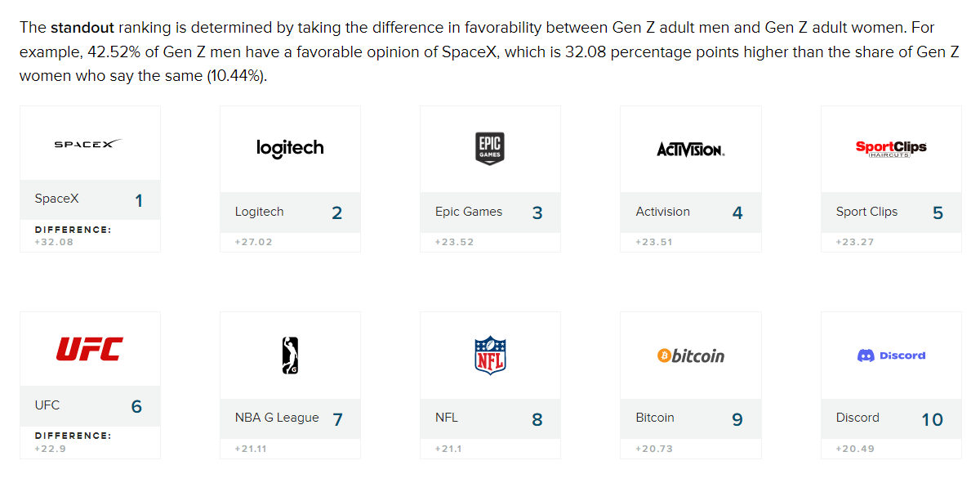Click the NFL name in rank 8 card
The width and height of the screenshot is (980, 483).
[x=447, y=418]
